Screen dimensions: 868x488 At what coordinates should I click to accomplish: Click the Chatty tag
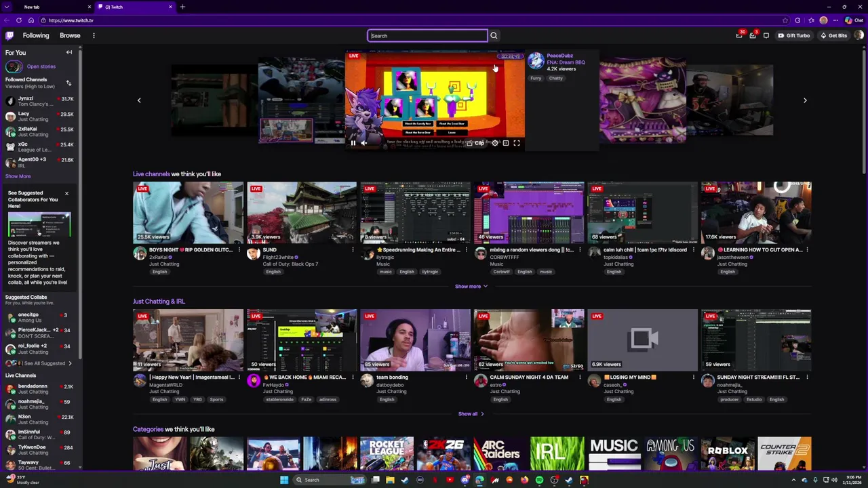pyautogui.click(x=555, y=78)
